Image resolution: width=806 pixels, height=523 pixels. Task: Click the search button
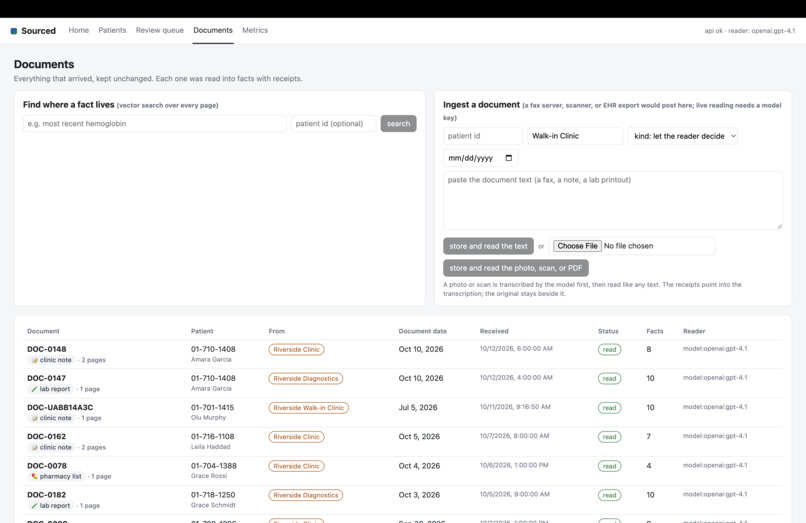pos(398,123)
